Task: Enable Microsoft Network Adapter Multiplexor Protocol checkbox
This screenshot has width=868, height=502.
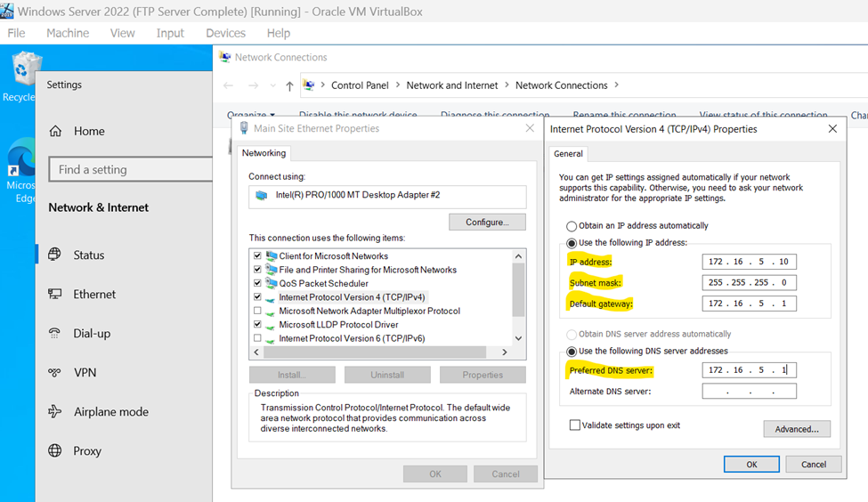Action: click(257, 311)
